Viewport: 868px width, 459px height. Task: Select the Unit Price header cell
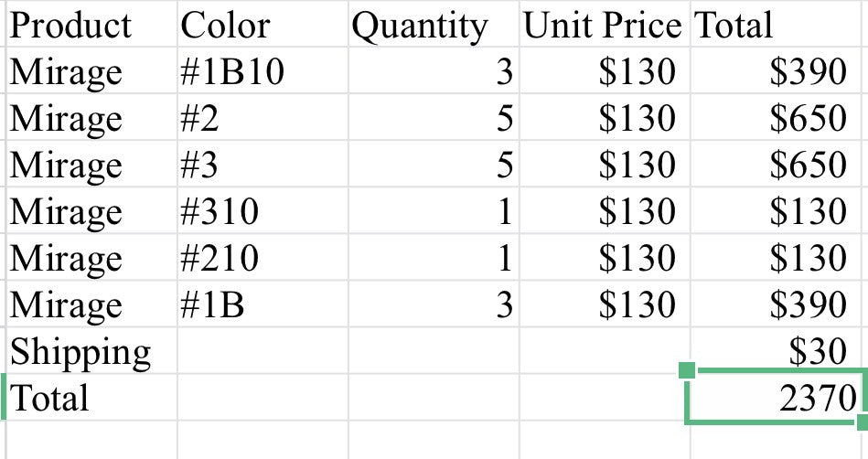point(603,25)
